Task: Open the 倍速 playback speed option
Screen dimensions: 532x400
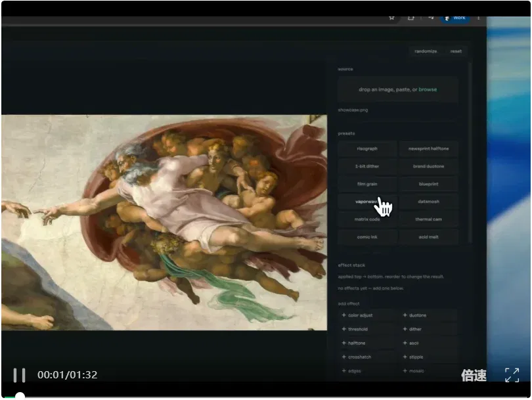Action: tap(474, 376)
